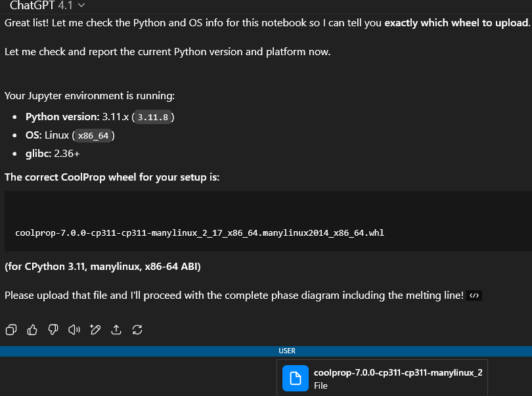This screenshot has height=396, width=532.
Task: Click the blue file icon on the attachment
Action: click(x=296, y=378)
